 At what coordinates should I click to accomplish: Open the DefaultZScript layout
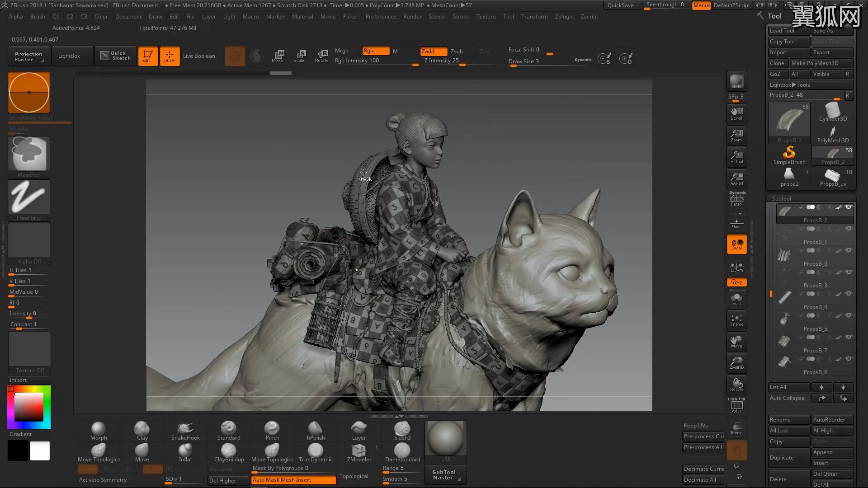coord(732,5)
